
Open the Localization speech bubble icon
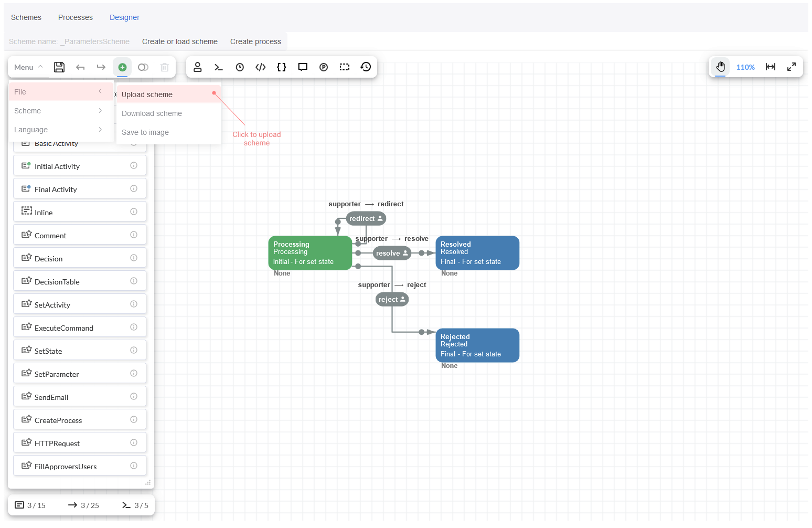point(303,67)
